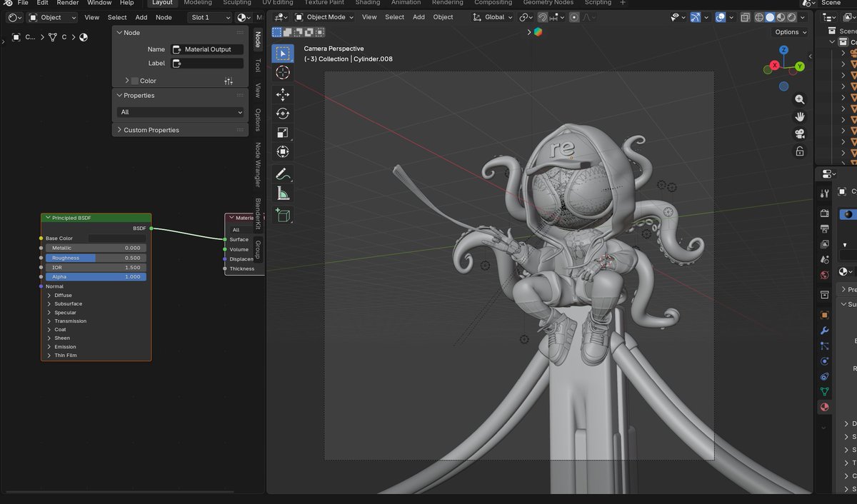
Task: Open the File menu
Action: pos(23,3)
